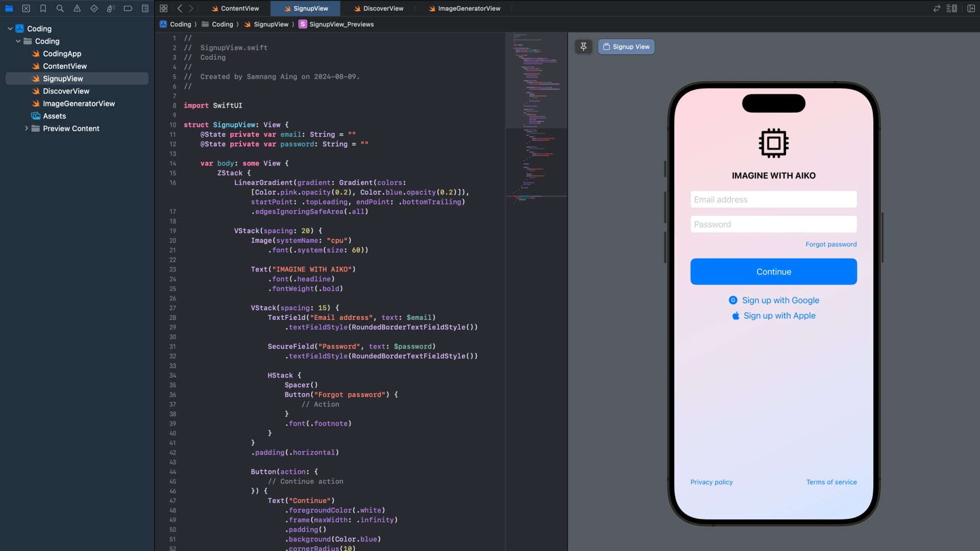Pin the Signup View preview
The image size is (980, 551).
(583, 46)
